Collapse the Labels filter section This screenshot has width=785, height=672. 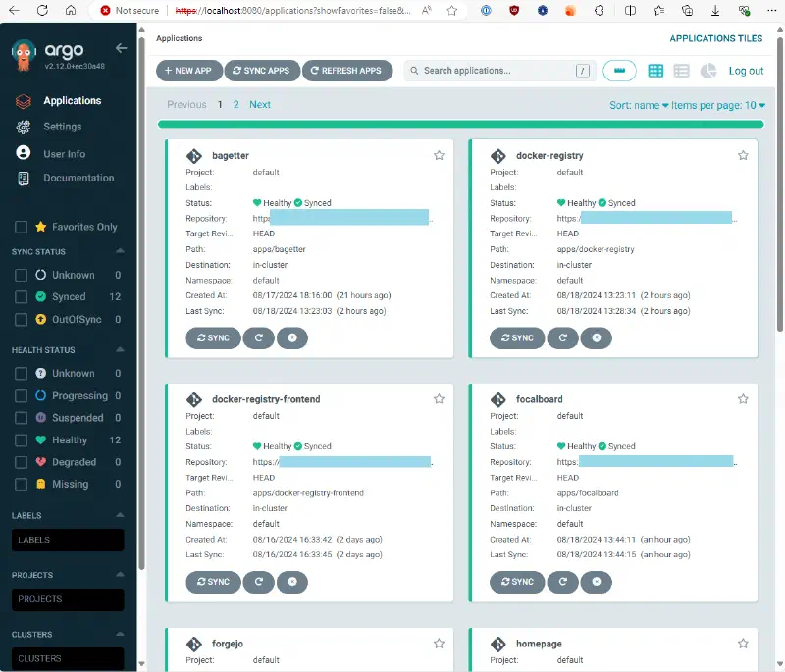(x=120, y=515)
